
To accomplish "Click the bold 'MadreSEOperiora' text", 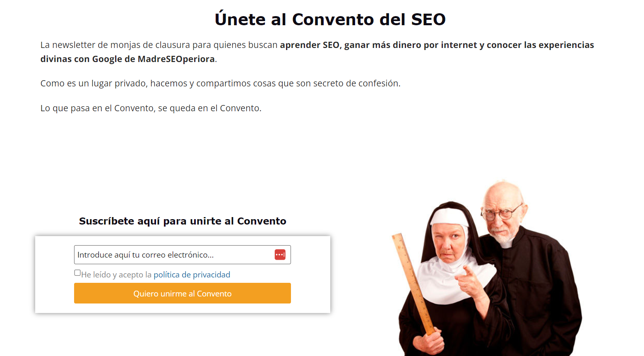I will (176, 59).
